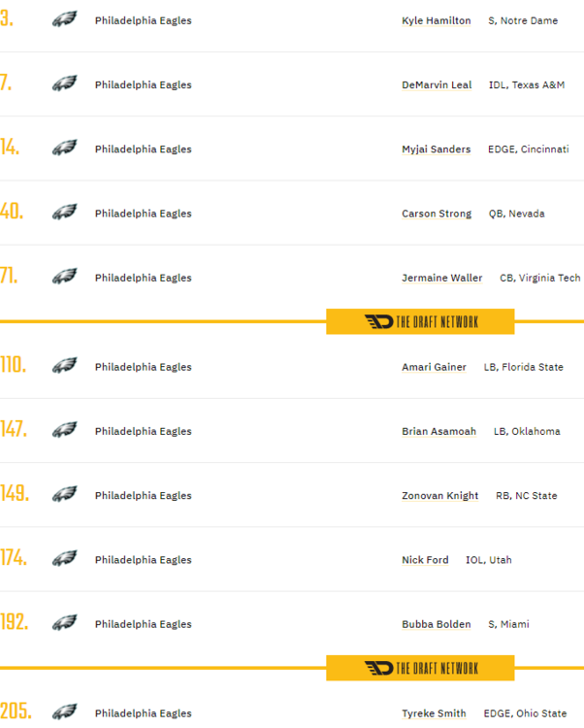The width and height of the screenshot is (584, 728).
Task: Click the Eagles logo beside pick 192
Action: point(64,623)
